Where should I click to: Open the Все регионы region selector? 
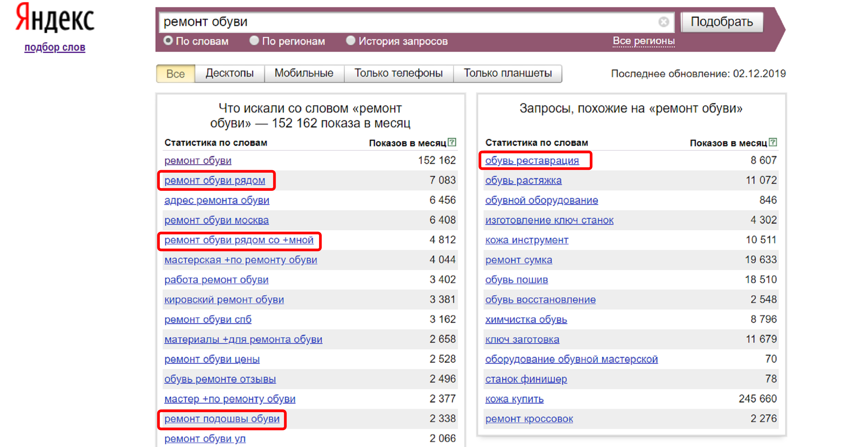[643, 41]
